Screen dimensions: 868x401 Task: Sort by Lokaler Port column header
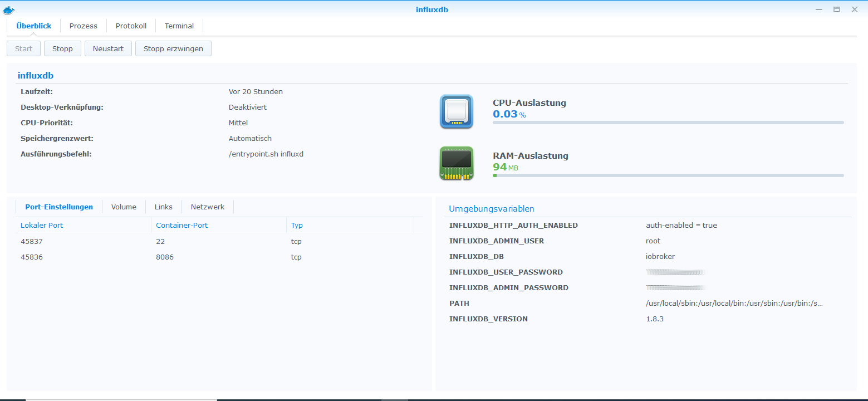pyautogui.click(x=84, y=225)
